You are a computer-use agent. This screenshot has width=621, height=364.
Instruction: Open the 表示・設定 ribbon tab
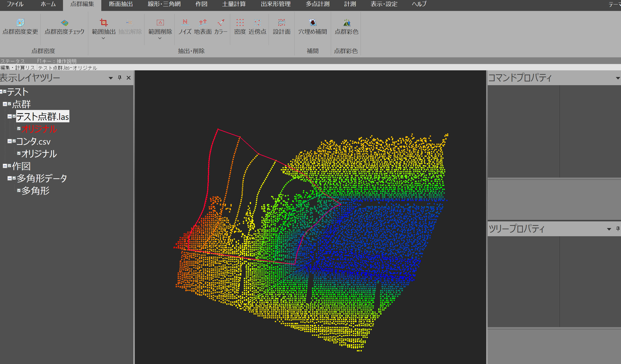[x=384, y=4]
